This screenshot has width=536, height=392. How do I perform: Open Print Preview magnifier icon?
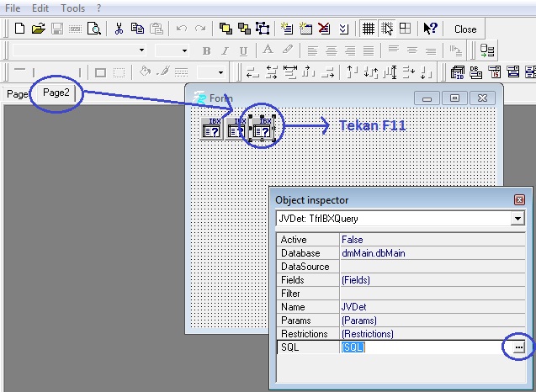pos(94,29)
